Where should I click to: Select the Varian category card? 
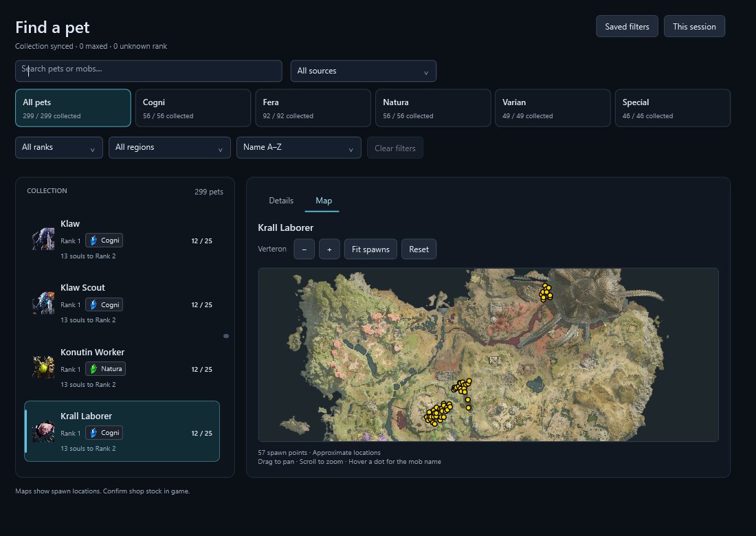pyautogui.click(x=553, y=108)
